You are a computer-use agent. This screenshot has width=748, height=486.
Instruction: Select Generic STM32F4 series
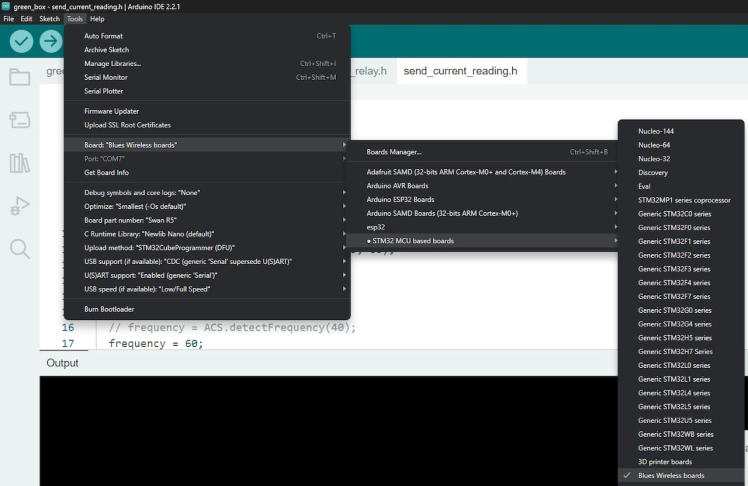[x=681, y=283]
